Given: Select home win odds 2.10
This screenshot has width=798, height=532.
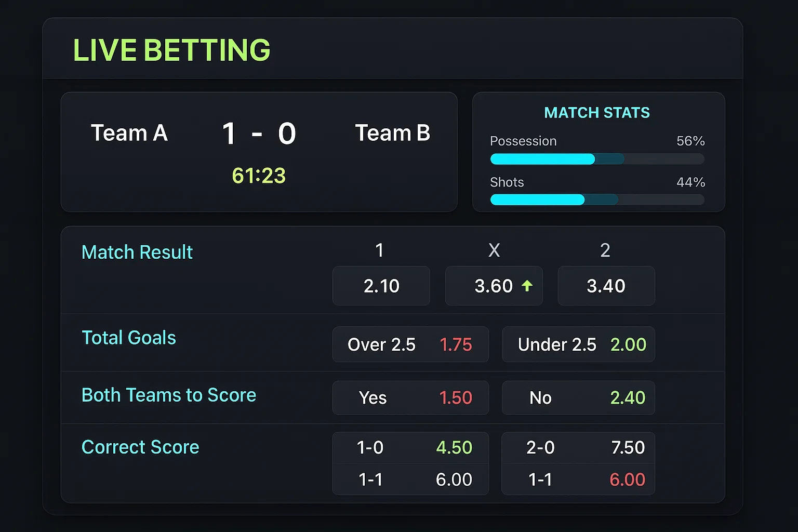Looking at the screenshot, I should 381,286.
